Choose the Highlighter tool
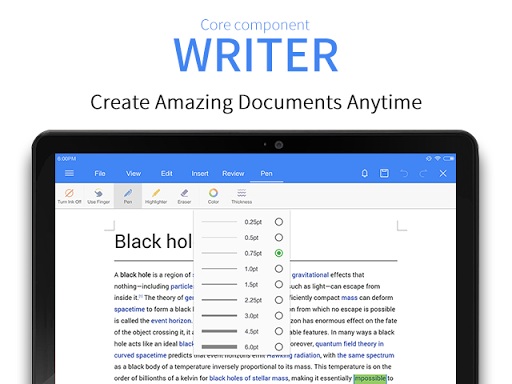Viewport: 512px width, 384px height. 156,196
